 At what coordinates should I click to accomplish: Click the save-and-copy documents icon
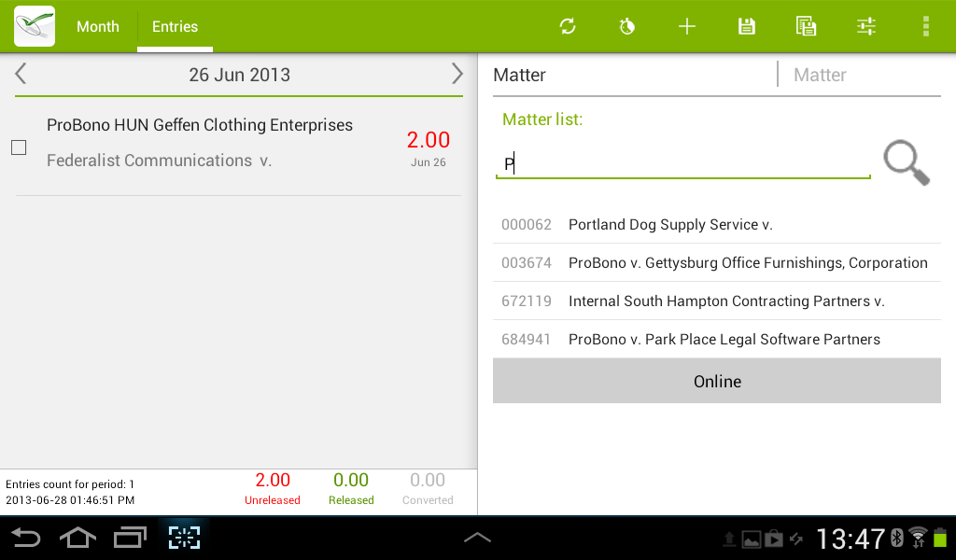(806, 26)
